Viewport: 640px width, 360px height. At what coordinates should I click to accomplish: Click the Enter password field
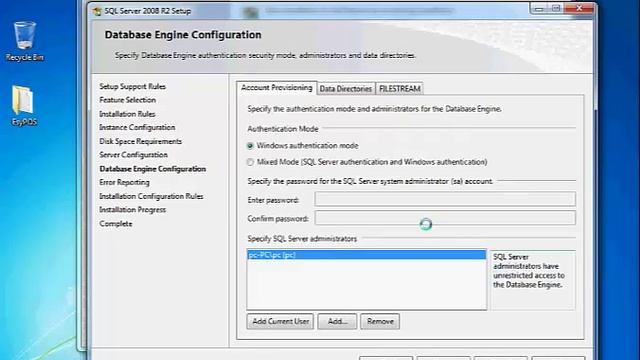(x=445, y=199)
